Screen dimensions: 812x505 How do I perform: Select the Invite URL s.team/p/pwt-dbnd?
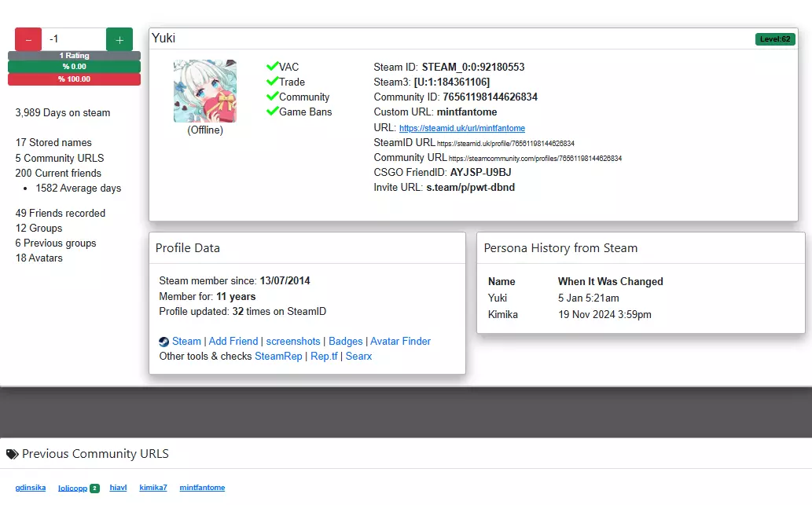point(471,187)
